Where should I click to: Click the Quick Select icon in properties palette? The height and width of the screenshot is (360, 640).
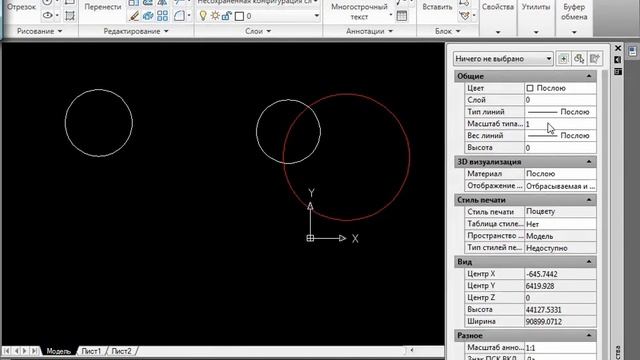tap(595, 59)
